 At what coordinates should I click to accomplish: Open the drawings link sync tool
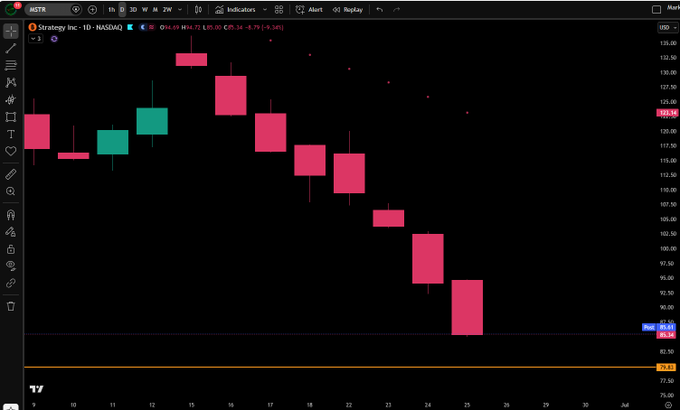(x=11, y=283)
